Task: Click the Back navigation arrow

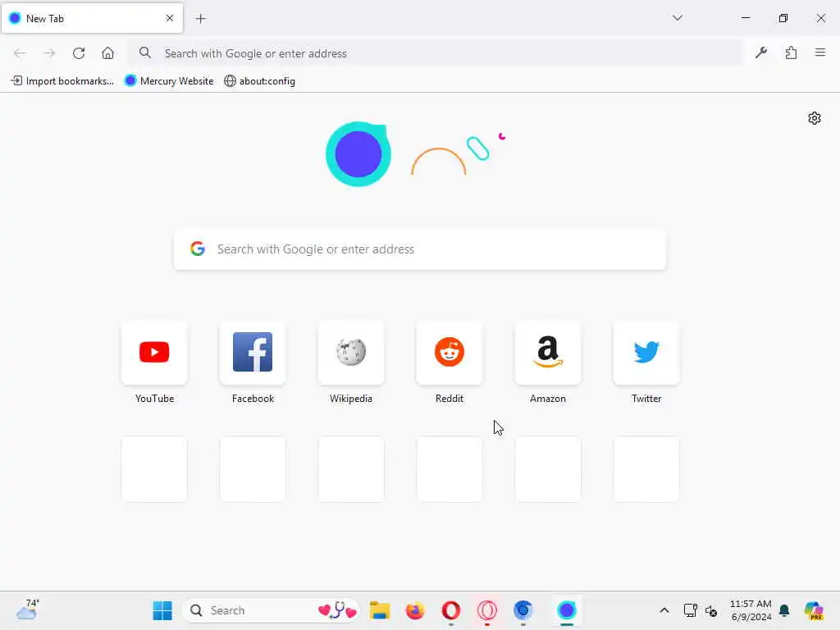Action: (20, 53)
